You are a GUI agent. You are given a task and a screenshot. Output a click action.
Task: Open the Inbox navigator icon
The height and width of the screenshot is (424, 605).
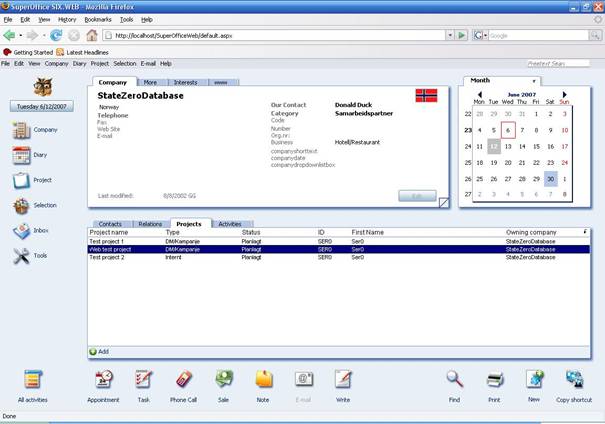pos(21,231)
